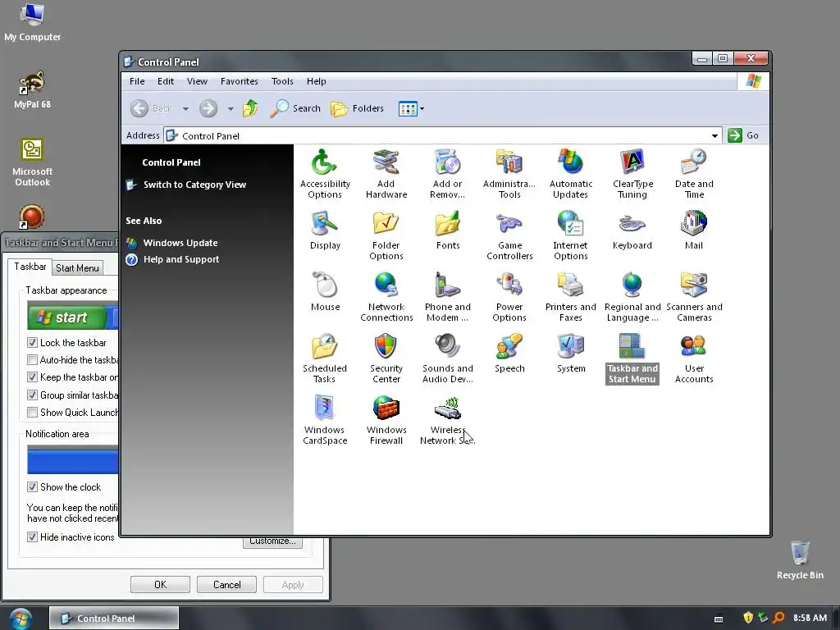This screenshot has width=840, height=630.
Task: Open the Help menu
Action: 316,81
